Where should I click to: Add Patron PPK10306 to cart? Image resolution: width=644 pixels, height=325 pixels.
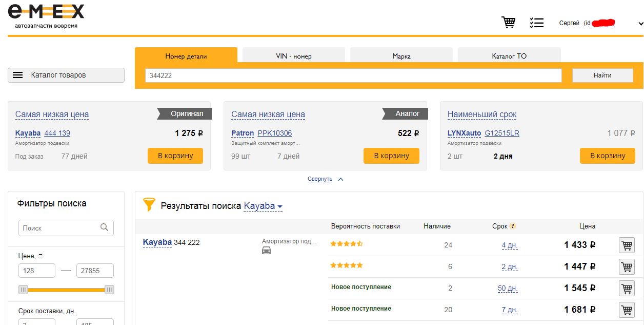[x=391, y=156]
